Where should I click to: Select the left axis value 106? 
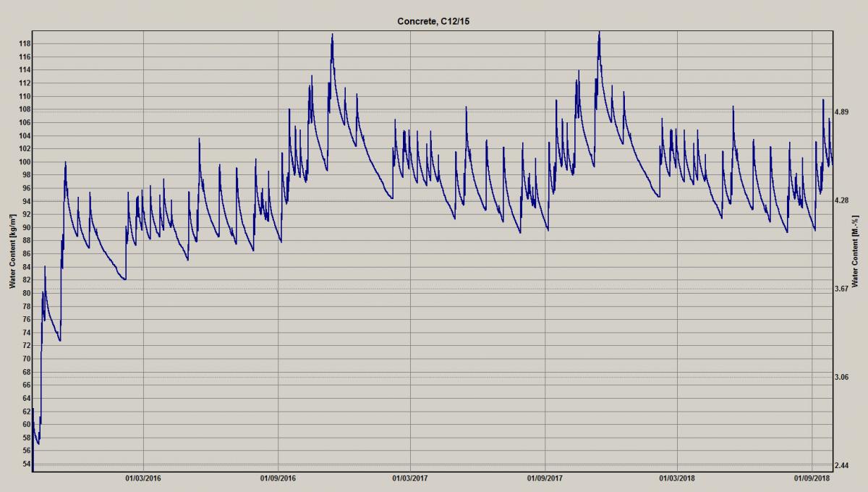pyautogui.click(x=24, y=122)
